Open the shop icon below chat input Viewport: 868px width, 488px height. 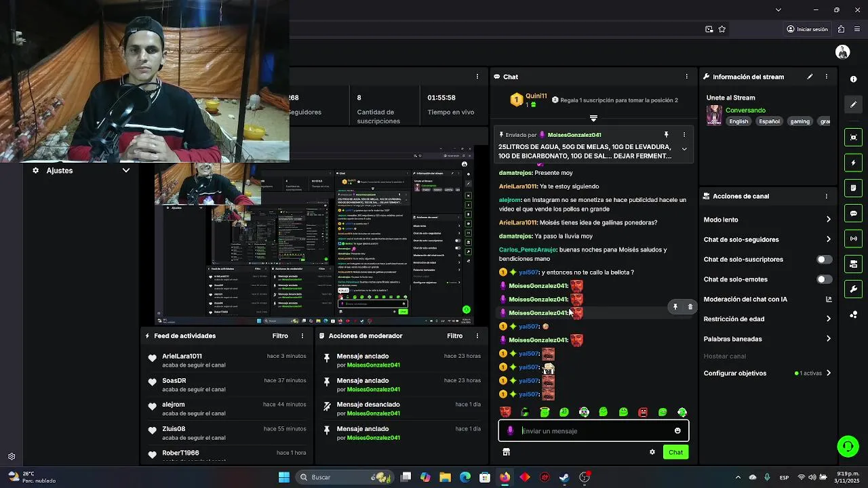point(506,452)
